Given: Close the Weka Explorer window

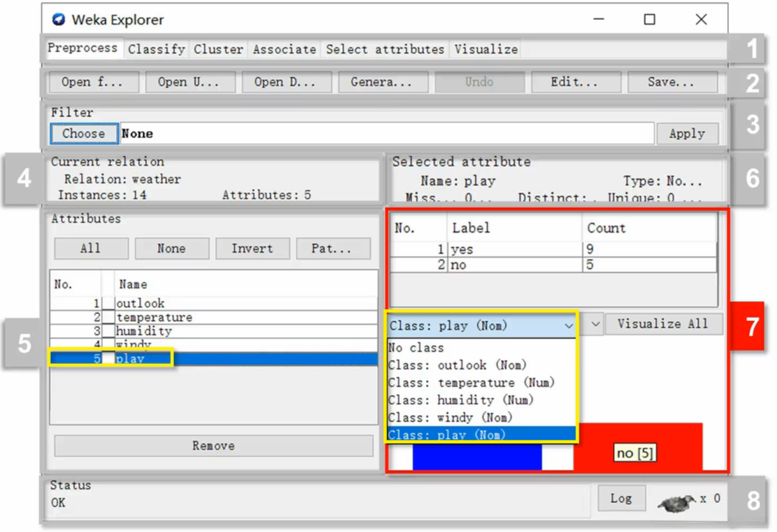Looking at the screenshot, I should (x=701, y=19).
